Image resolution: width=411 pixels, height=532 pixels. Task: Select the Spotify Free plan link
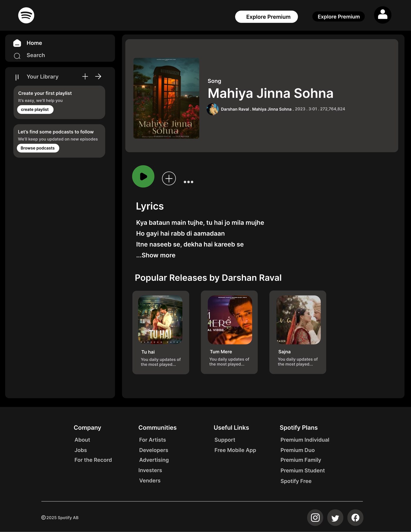[296, 481]
